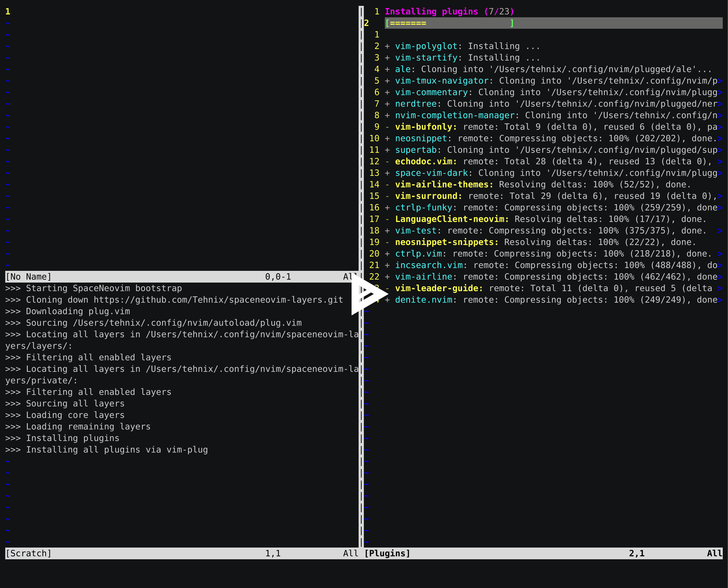Select the vim-airline plugin line

[554, 276]
